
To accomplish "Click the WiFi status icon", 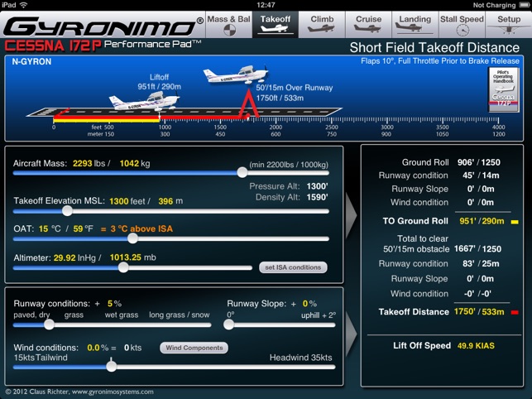I will pyautogui.click(x=23, y=5).
